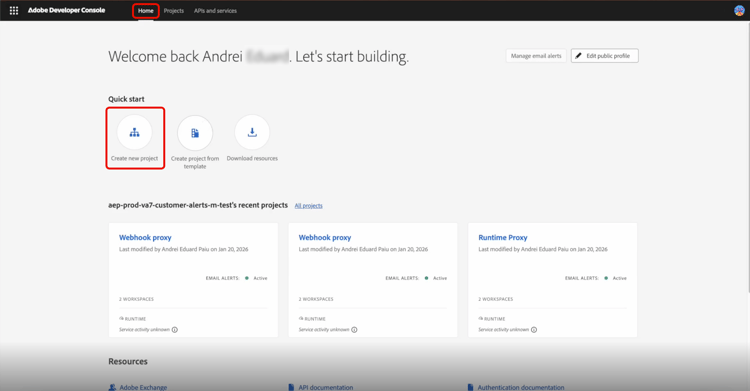Image resolution: width=750 pixels, height=391 pixels.
Task: Click the API documentation page icon
Action: click(291, 387)
